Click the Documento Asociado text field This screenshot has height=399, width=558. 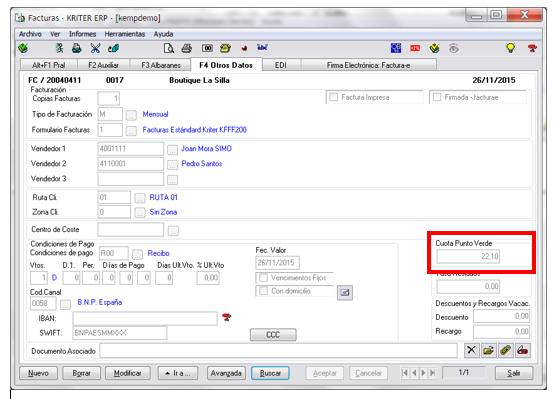pyautogui.click(x=278, y=351)
